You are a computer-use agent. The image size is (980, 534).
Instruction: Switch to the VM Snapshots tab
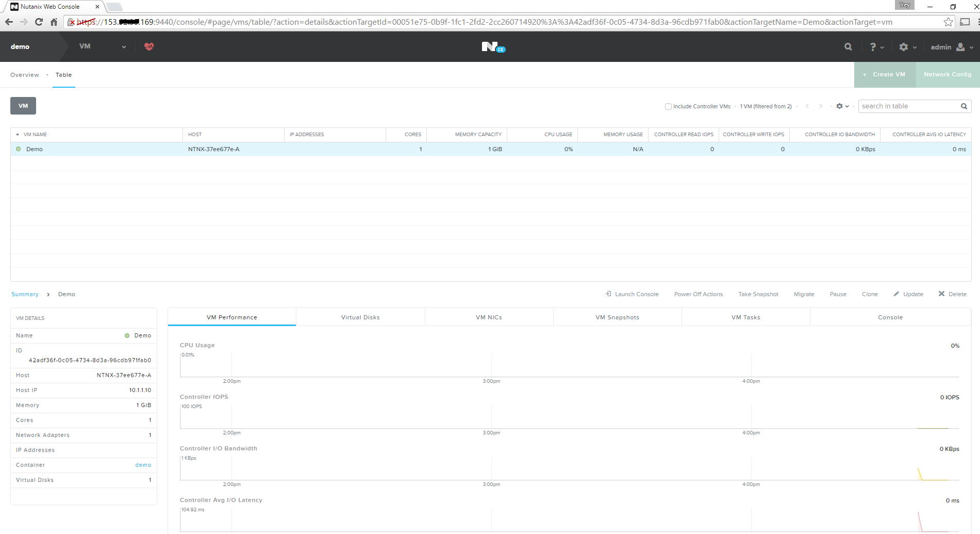tap(617, 317)
